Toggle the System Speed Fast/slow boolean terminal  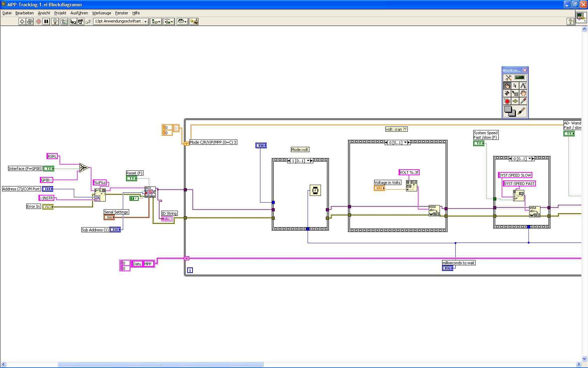pyautogui.click(x=479, y=143)
